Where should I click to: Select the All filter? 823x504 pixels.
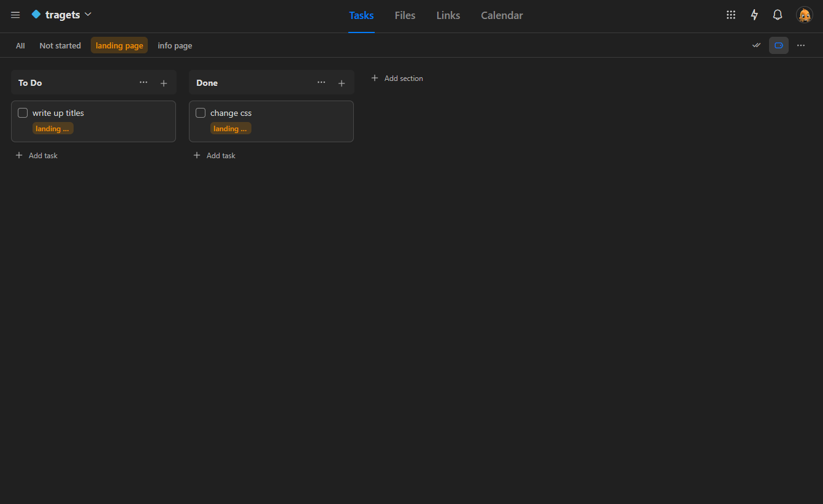click(x=20, y=45)
